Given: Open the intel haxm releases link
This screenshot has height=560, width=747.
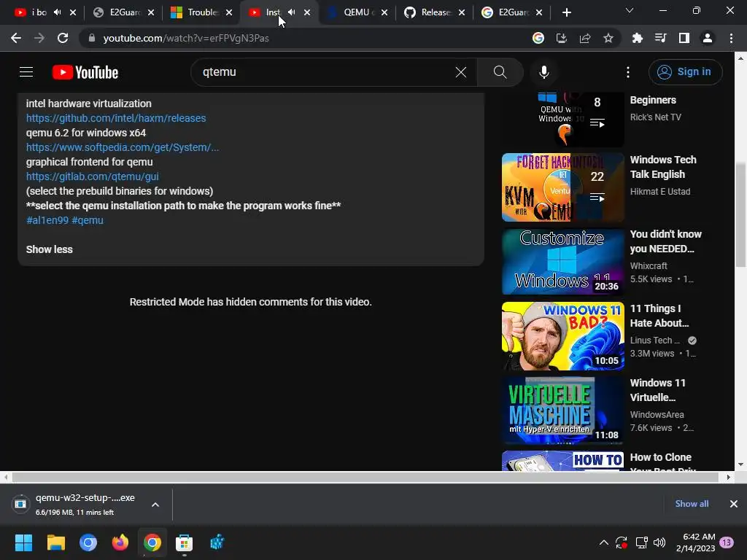Looking at the screenshot, I should pos(116,118).
